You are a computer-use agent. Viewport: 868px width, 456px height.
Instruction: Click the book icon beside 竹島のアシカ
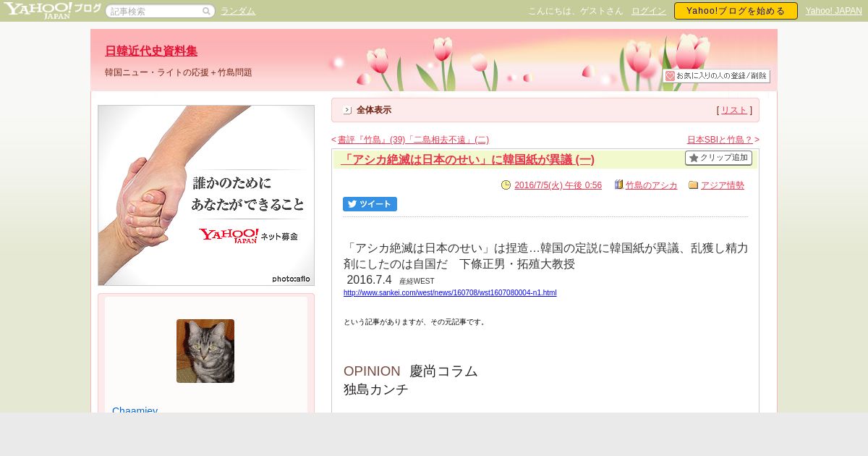(x=618, y=185)
